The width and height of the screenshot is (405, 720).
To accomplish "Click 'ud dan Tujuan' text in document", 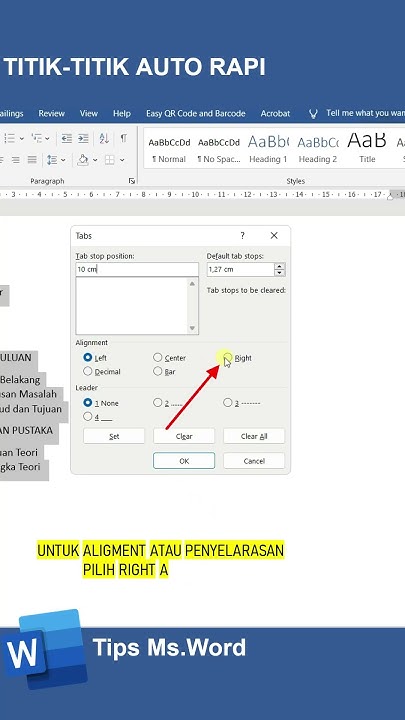I will [31, 409].
